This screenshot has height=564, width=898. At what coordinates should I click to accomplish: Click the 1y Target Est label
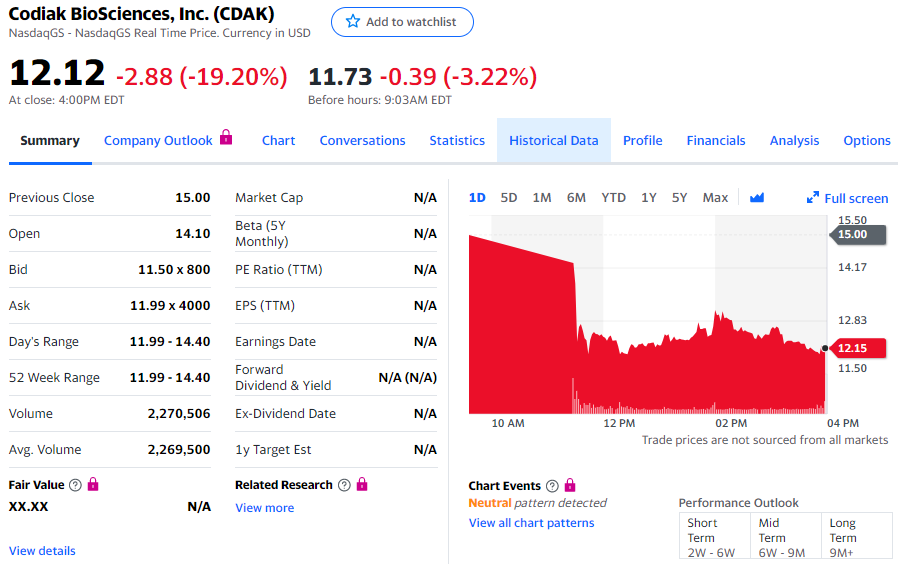pos(273,450)
